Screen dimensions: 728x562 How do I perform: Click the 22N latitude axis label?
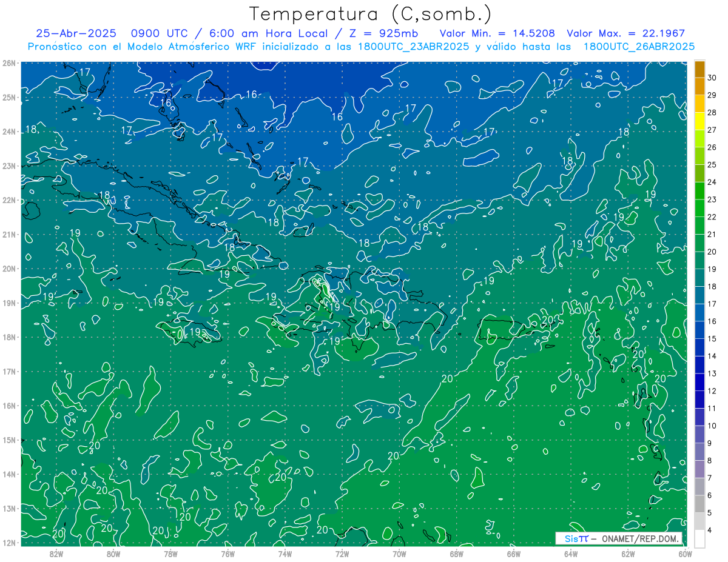tap(8, 200)
